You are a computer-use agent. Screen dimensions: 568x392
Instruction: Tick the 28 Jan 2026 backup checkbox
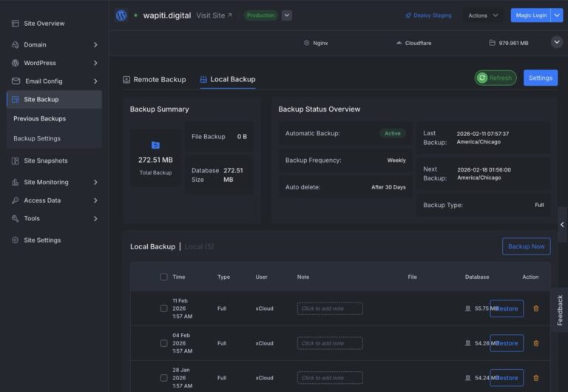coord(163,378)
